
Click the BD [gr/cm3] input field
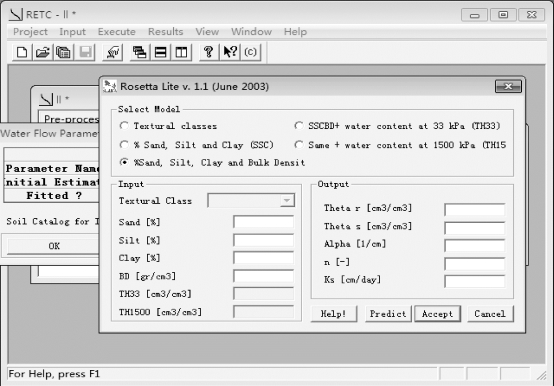pos(263,276)
